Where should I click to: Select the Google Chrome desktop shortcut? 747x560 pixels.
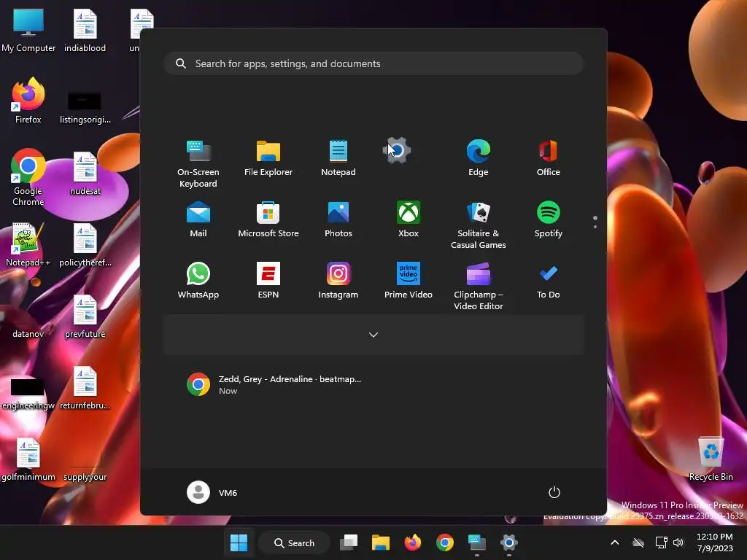tap(28, 177)
